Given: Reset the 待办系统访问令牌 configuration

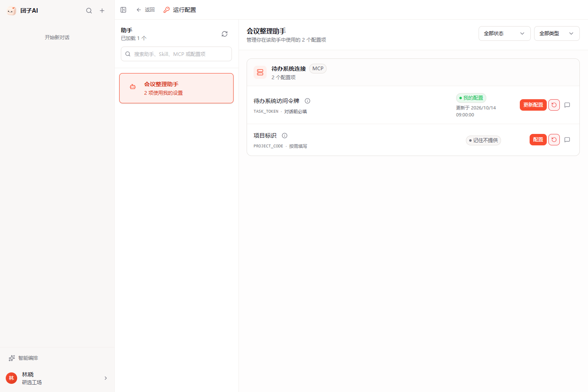Looking at the screenshot, I should (x=554, y=105).
